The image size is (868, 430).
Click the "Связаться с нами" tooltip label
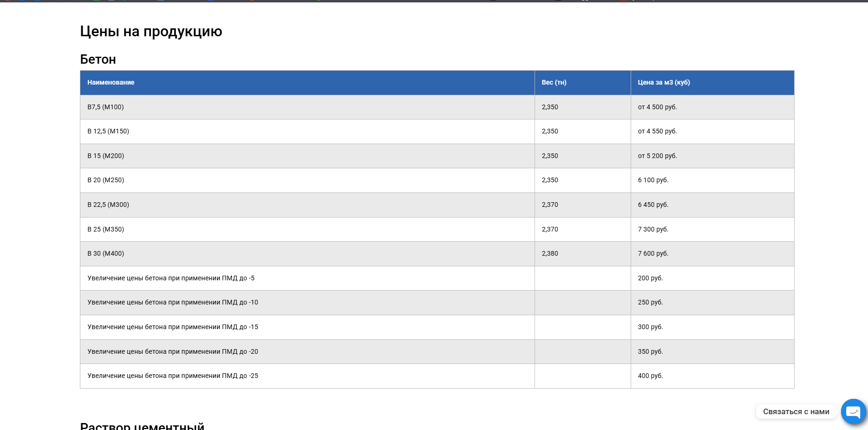(x=796, y=411)
